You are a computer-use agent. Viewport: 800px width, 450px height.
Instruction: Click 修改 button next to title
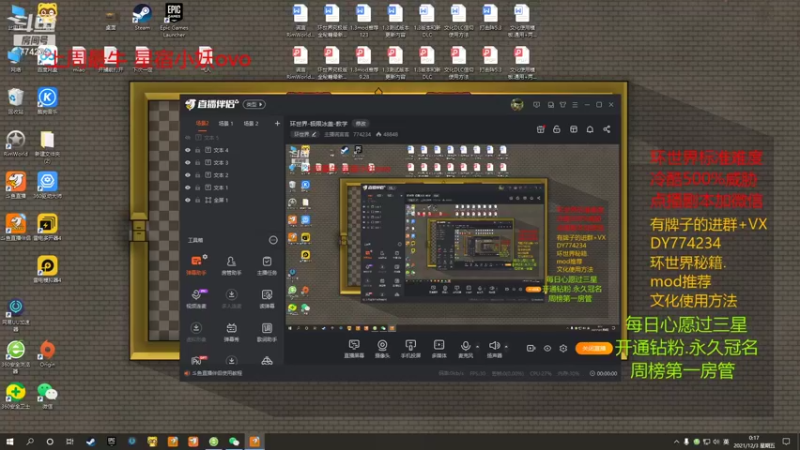point(361,123)
